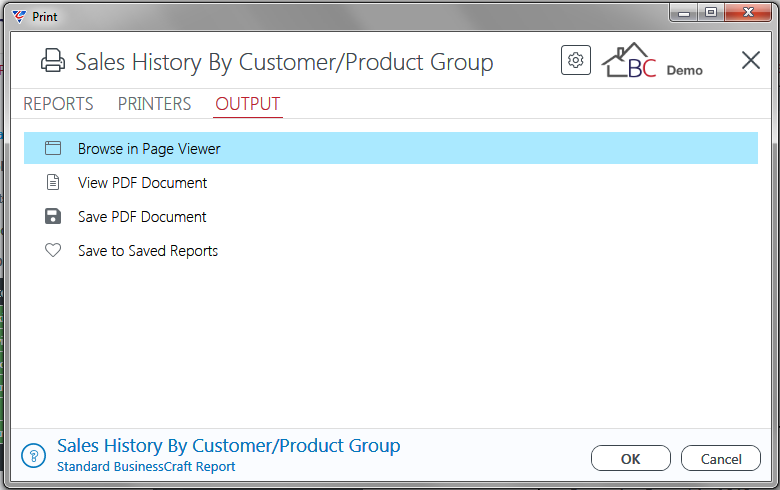Switch to the REPORTS tab
Screen dimensions: 780x490
(58, 104)
